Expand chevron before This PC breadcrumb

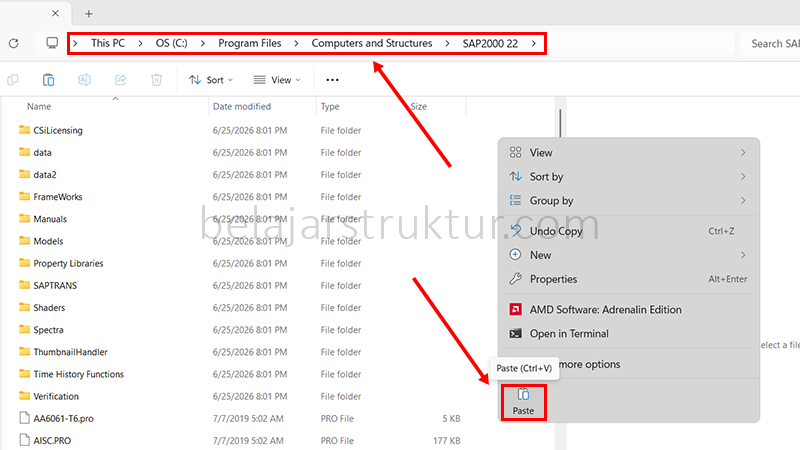click(x=76, y=43)
